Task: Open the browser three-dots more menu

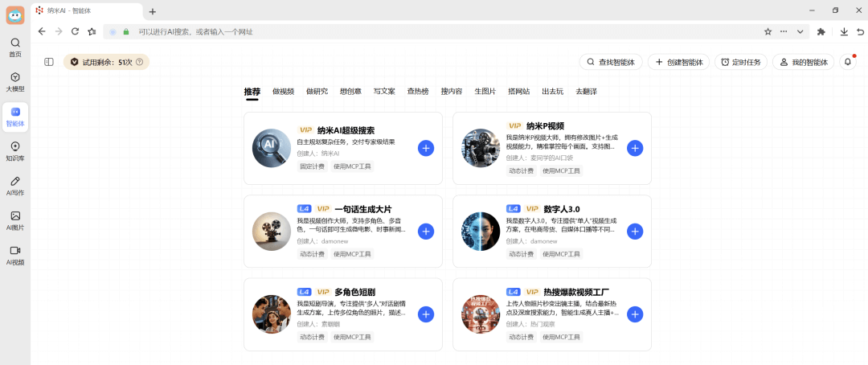Action: click(x=784, y=31)
